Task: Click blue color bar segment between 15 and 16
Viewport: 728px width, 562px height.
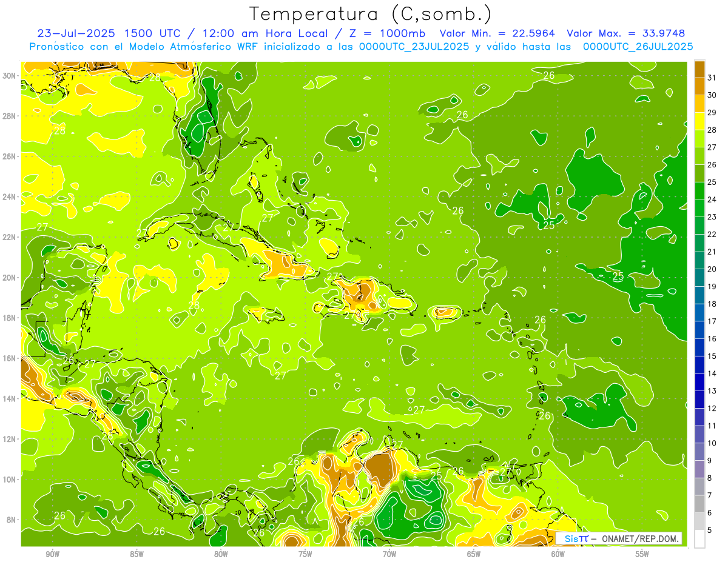Action: [x=699, y=347]
